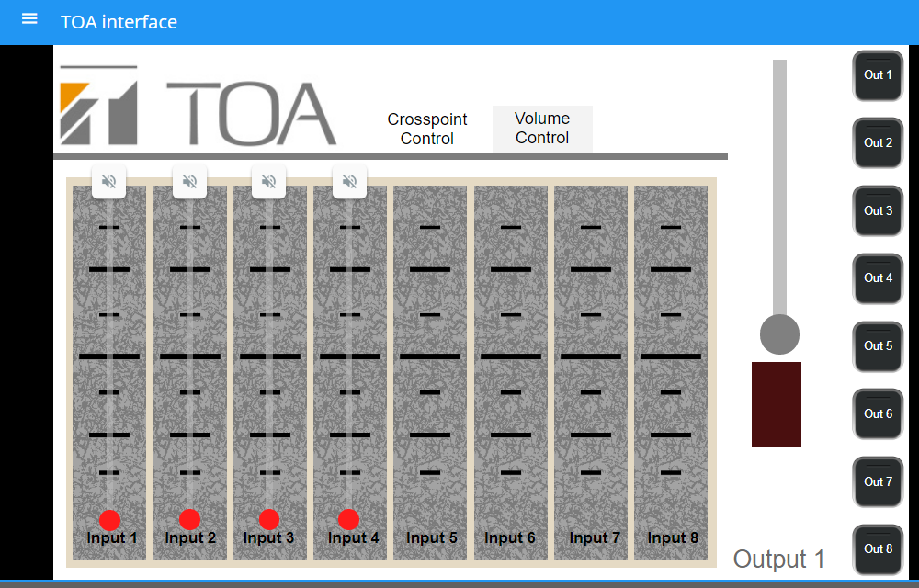The image size is (919, 588).
Task: Click the Output 1 gray volume slider knob
Action: tap(779, 334)
